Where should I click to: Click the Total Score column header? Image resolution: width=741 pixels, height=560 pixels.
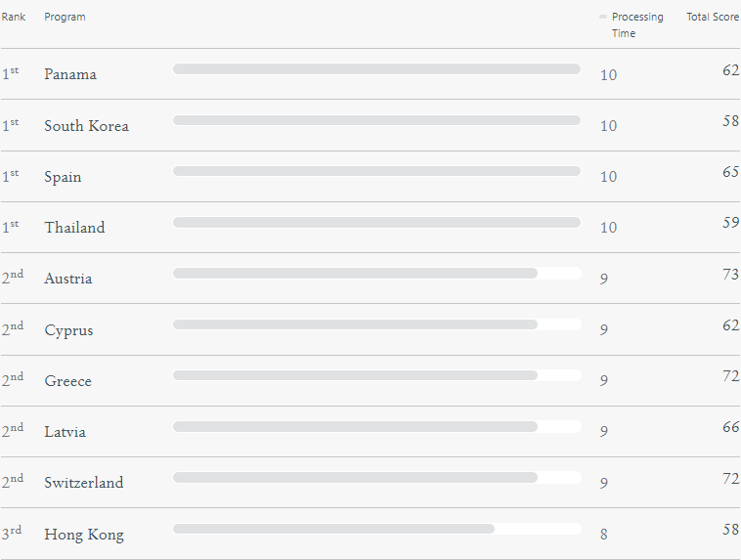point(713,17)
